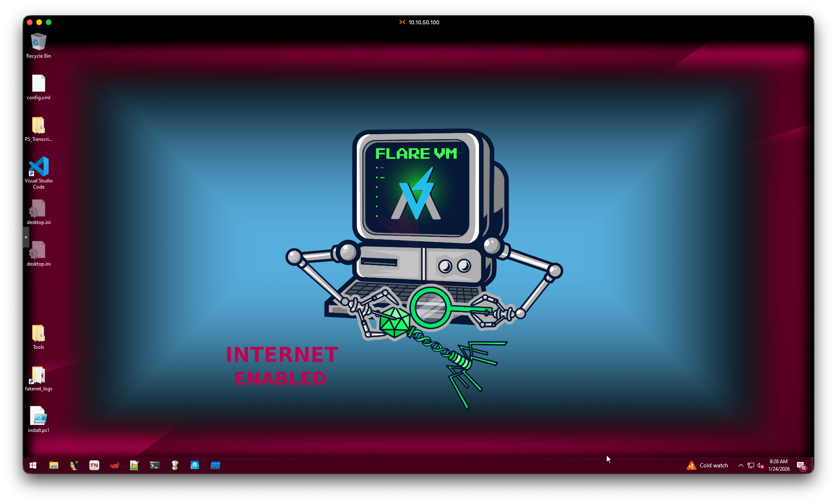Launch the green notepad with pencil icon
837x504 pixels.
pos(134,465)
